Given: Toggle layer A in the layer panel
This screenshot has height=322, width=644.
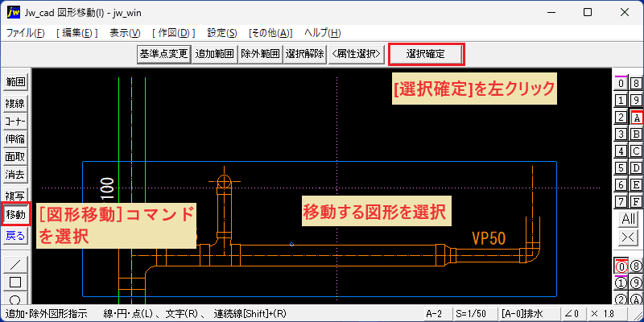Looking at the screenshot, I should (636, 118).
